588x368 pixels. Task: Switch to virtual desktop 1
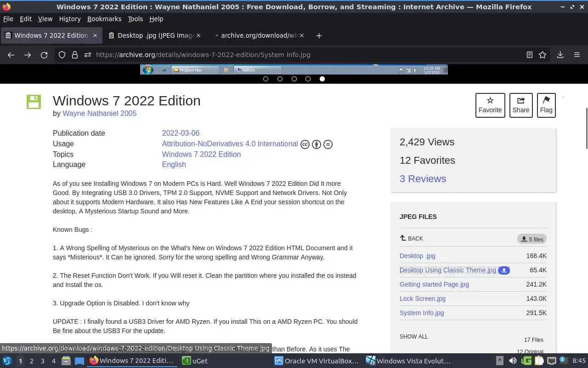click(x=20, y=361)
